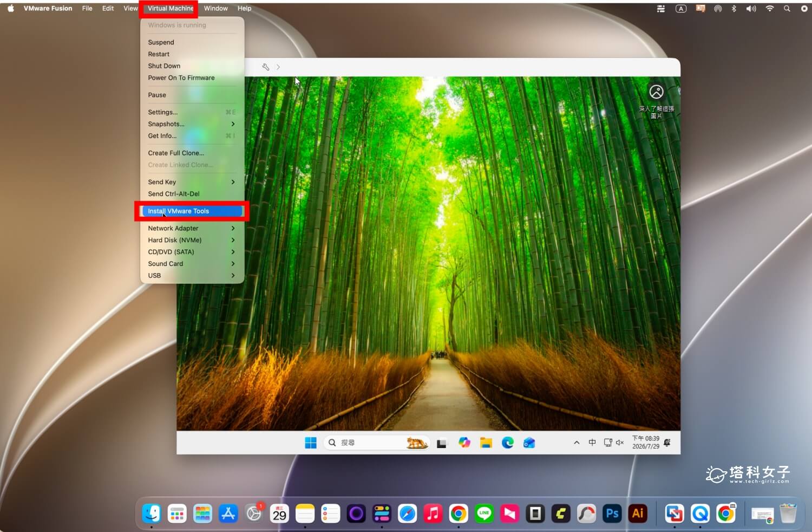Expand the Hard Disk (NVMe) submenu
The width and height of the screenshot is (812, 532).
coord(192,241)
